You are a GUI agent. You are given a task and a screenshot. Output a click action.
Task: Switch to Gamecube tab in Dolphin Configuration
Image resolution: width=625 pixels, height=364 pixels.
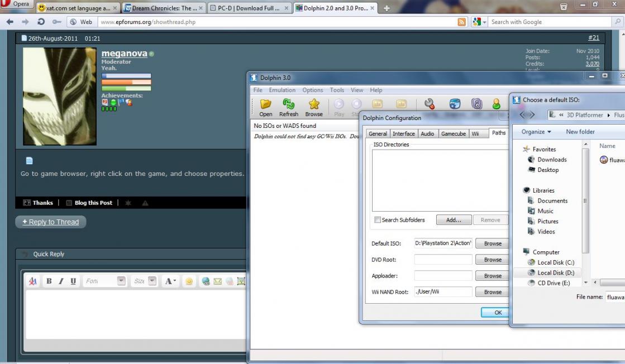453,134
